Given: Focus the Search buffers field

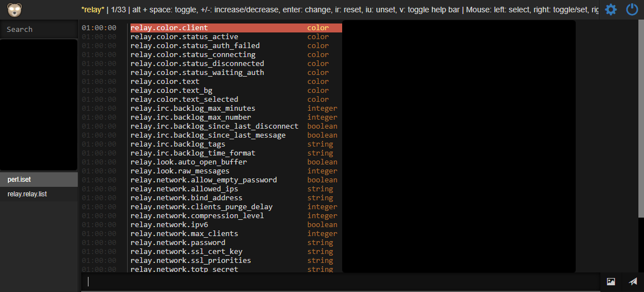Looking at the screenshot, I should [39, 29].
